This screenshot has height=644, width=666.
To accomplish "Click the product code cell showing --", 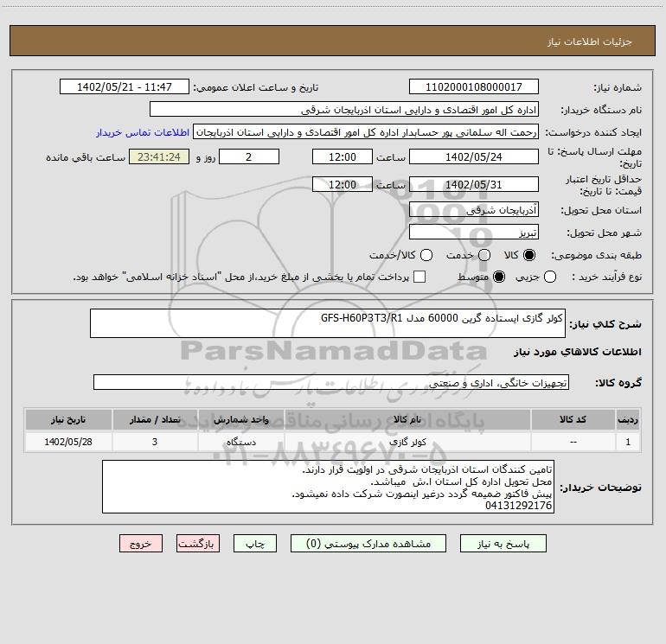I will 573,442.
